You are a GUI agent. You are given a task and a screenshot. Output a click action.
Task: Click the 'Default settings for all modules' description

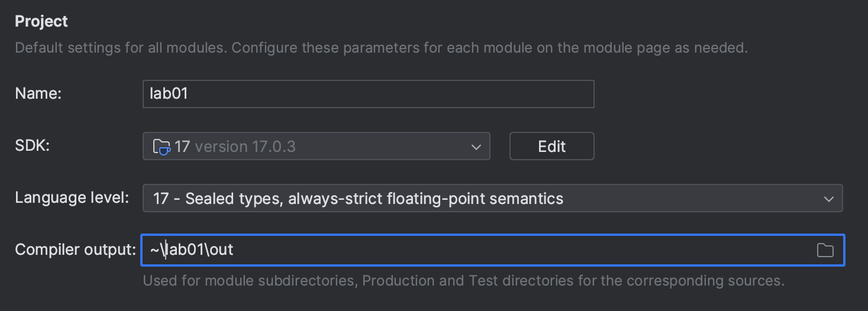381,47
